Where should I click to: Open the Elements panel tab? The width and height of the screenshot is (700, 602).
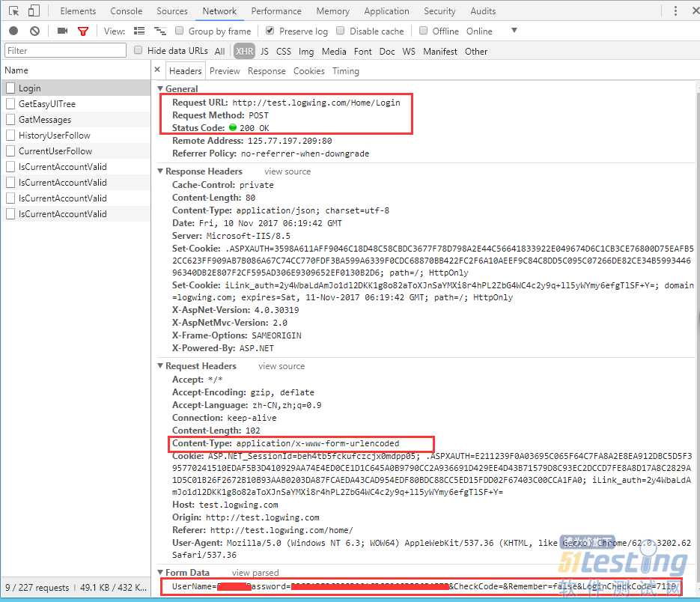pos(78,11)
